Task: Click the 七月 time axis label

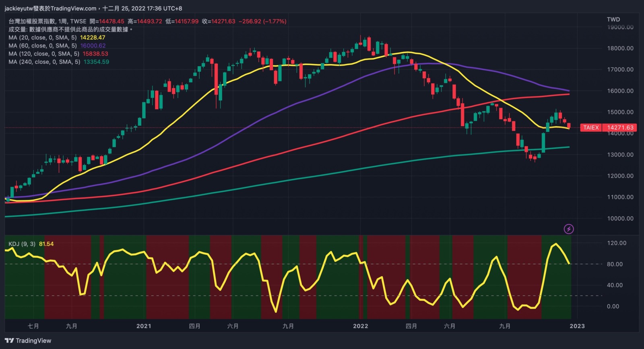Action: click(x=33, y=326)
